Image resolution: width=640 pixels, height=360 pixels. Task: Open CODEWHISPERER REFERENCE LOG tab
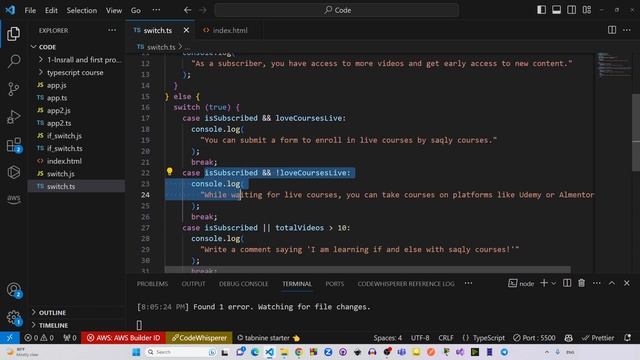406,284
